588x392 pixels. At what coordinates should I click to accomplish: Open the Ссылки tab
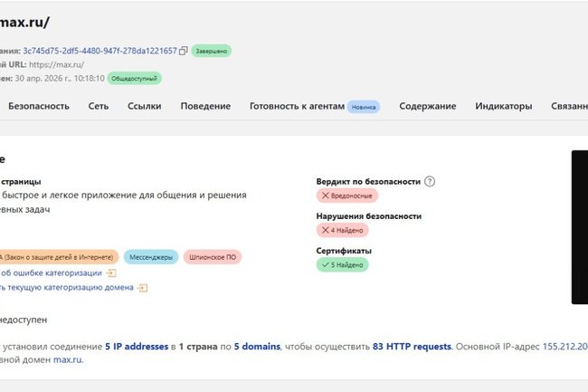tap(145, 107)
